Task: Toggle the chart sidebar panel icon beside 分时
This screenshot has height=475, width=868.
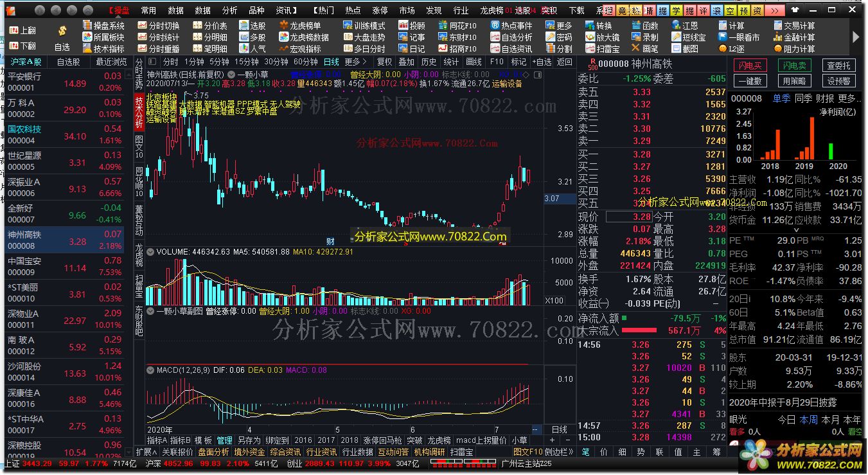Action: 152,62
